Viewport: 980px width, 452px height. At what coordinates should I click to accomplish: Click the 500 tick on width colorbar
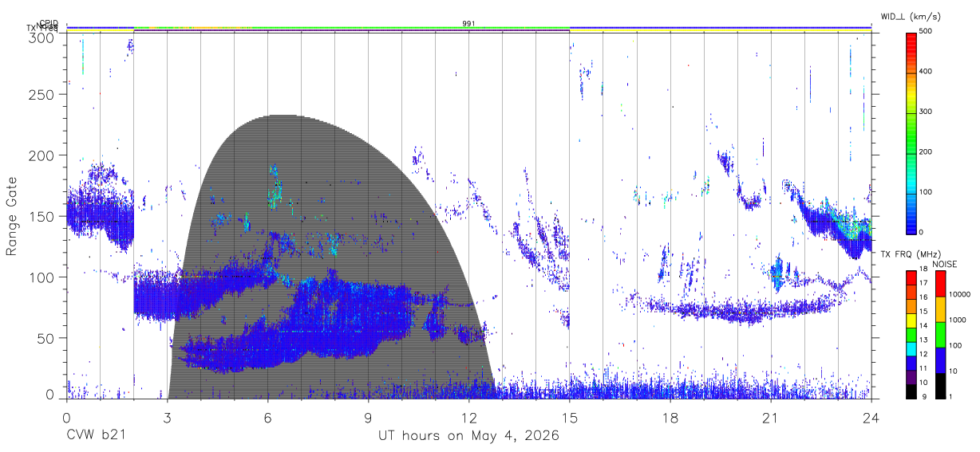927,32
